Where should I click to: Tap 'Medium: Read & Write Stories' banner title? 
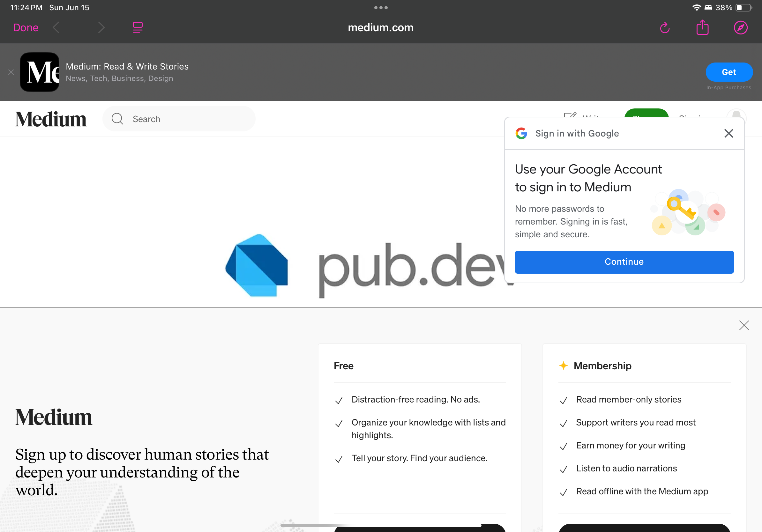tap(127, 66)
